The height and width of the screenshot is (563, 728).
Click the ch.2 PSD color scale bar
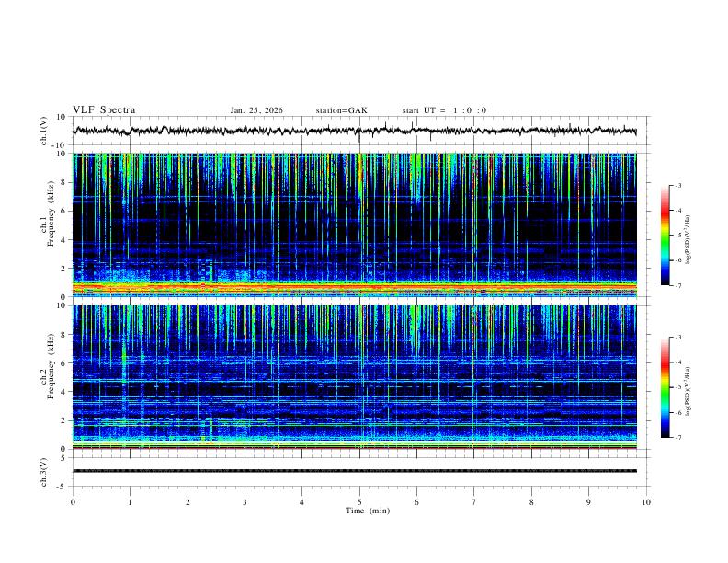point(665,387)
